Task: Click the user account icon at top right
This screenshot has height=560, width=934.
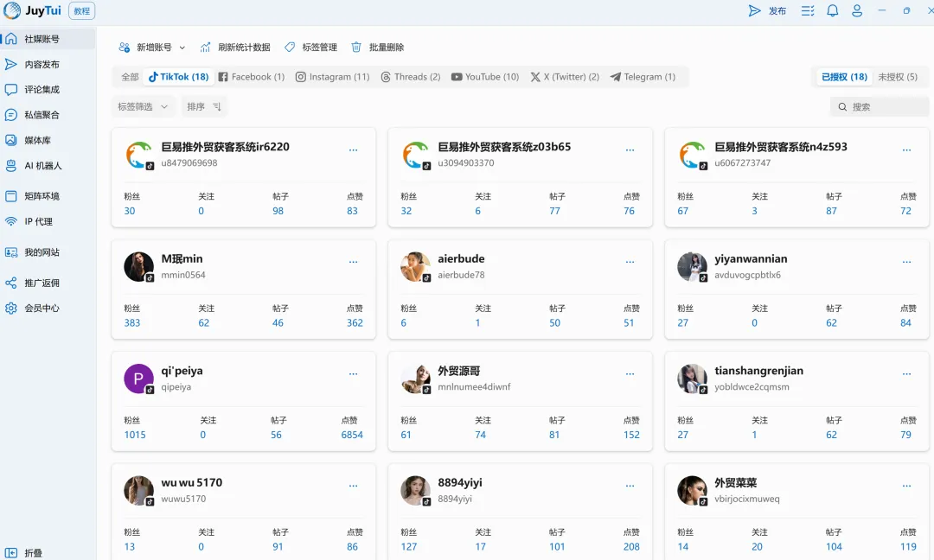Action: pyautogui.click(x=857, y=10)
